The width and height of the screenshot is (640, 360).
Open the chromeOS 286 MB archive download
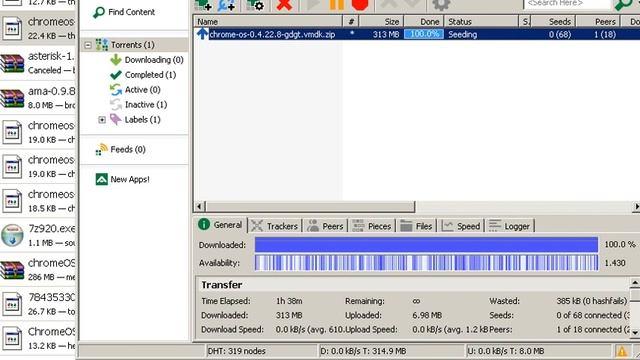click(x=38, y=270)
